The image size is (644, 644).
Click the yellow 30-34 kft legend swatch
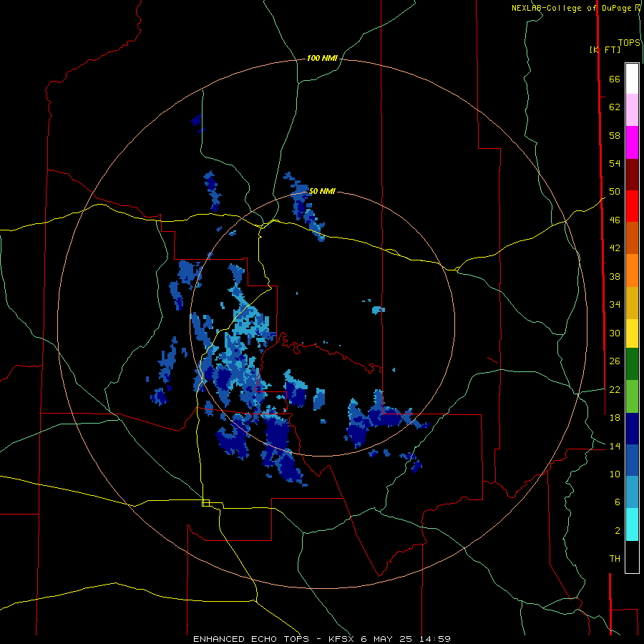coord(632,333)
